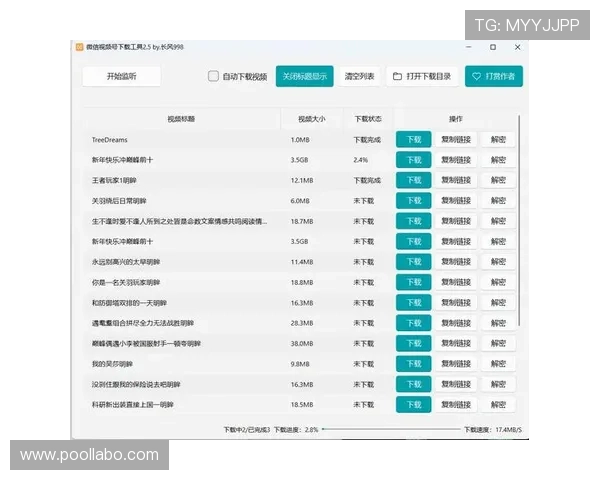Click 解密 for the 18.7MB video
Viewport: 600px width, 480px height.
coord(498,221)
